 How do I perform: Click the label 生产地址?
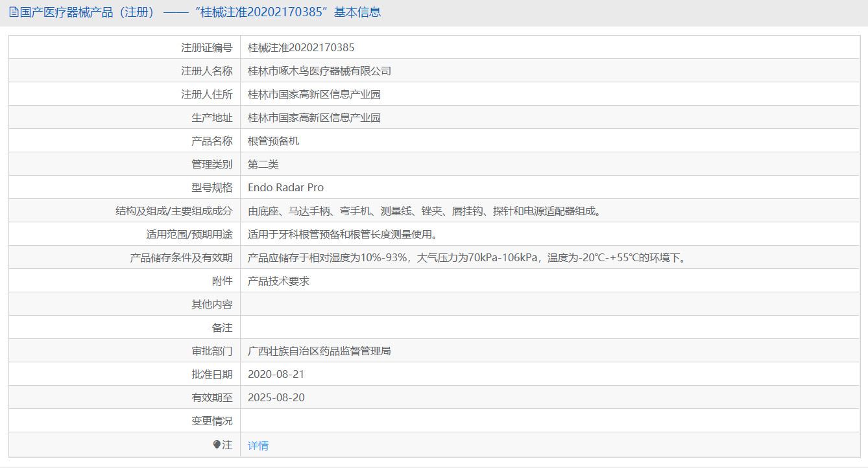211,117
